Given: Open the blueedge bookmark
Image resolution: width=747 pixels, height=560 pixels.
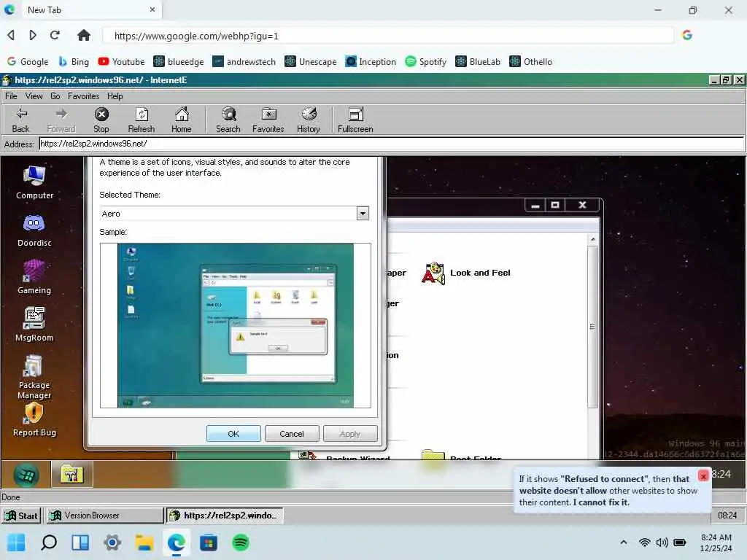Looking at the screenshot, I should coord(179,61).
